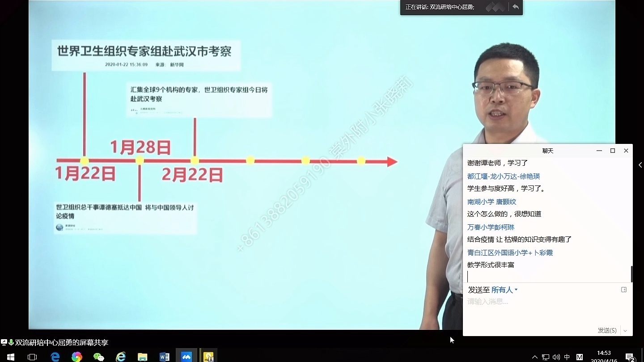
Task: Launch Microsoft Edge from the taskbar
Action: click(55, 357)
